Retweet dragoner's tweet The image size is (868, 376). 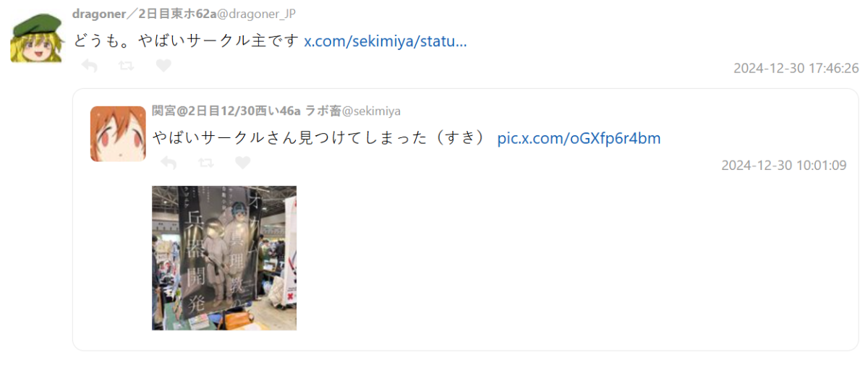[x=126, y=66]
